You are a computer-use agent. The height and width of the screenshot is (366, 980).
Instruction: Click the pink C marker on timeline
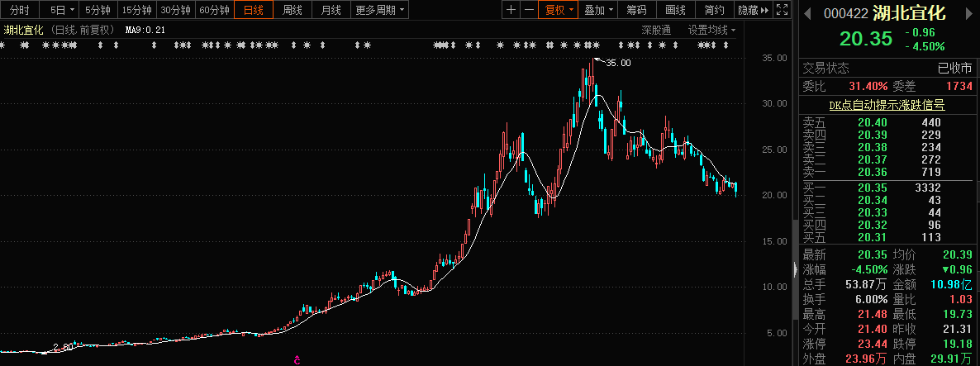(297, 360)
